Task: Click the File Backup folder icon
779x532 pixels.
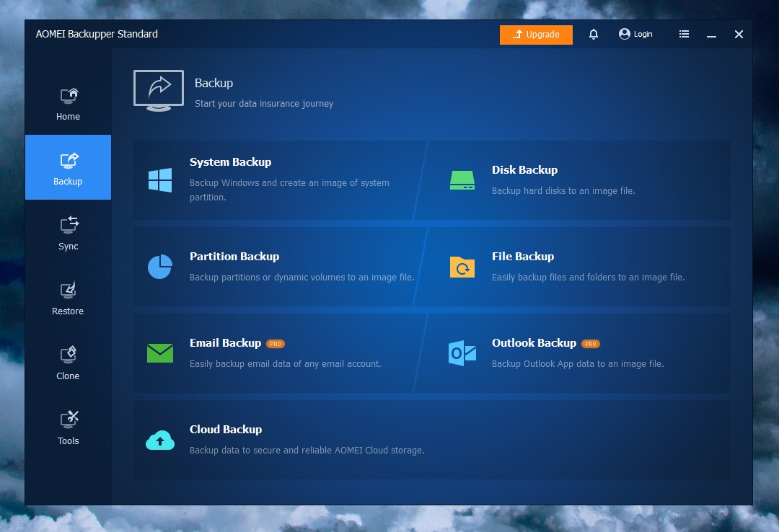Action: pyautogui.click(x=462, y=267)
